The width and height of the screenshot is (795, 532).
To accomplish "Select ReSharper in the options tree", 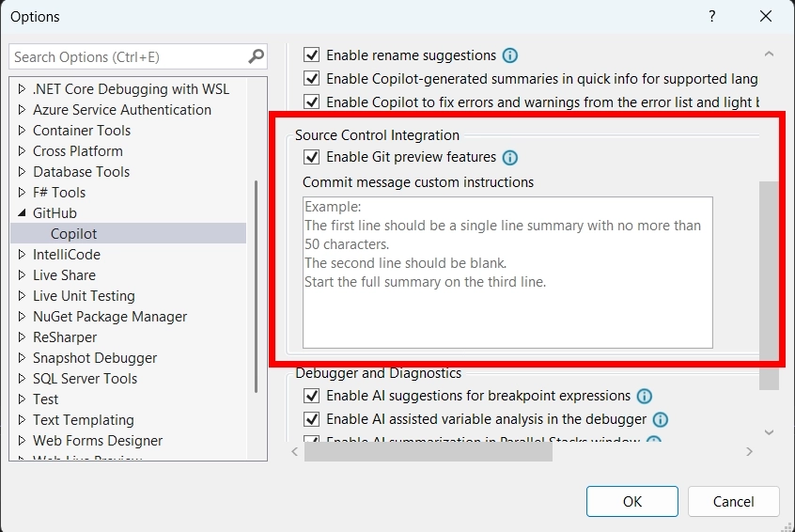I will point(65,337).
